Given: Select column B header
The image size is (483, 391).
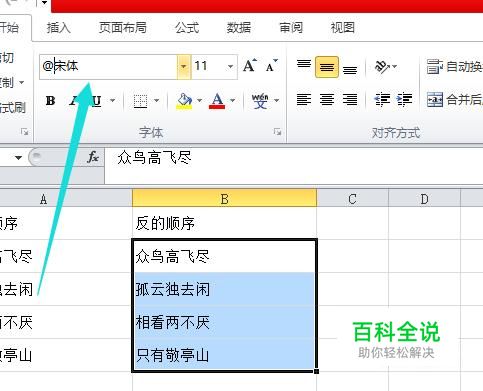Looking at the screenshot, I should (224, 199).
